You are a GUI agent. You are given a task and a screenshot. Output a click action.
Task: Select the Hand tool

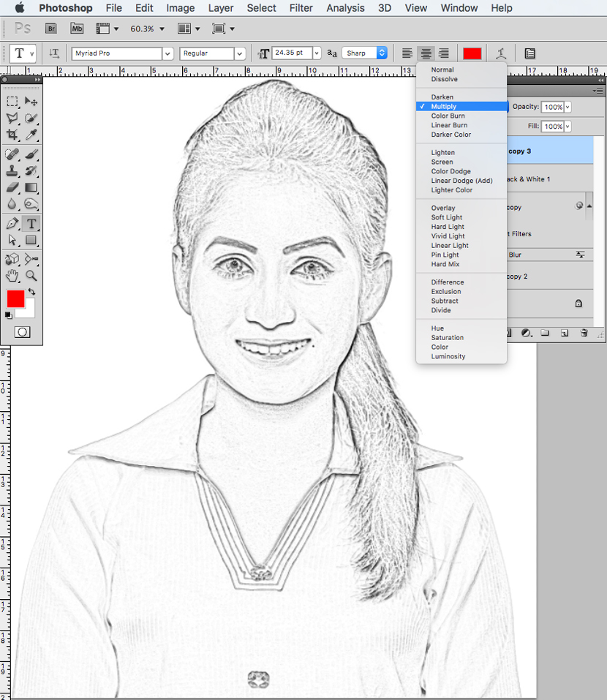(x=11, y=276)
